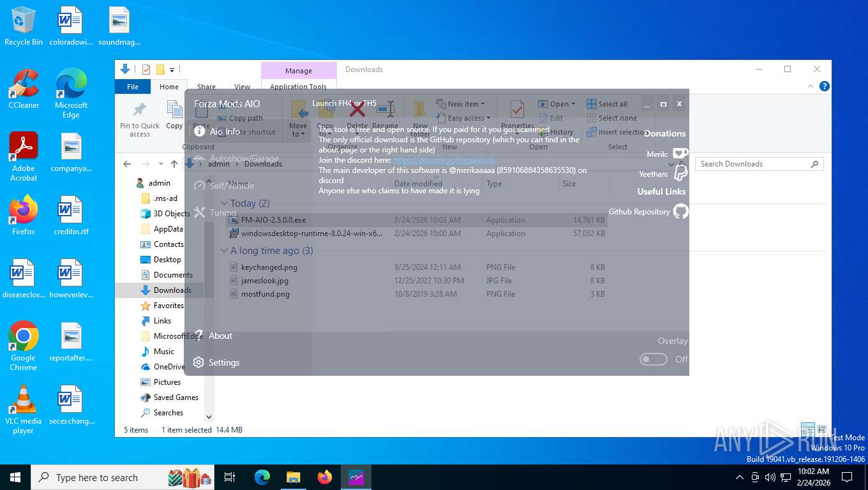Switch Explorer to Details view icon
Screen dimensions: 868x490
coord(807,429)
